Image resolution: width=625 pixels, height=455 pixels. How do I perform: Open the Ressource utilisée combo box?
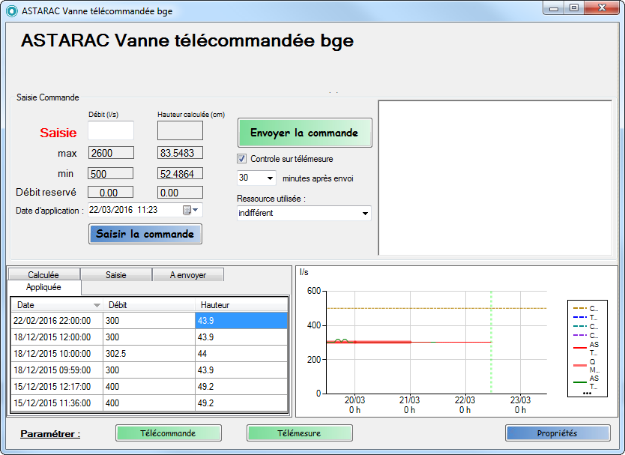pos(304,213)
